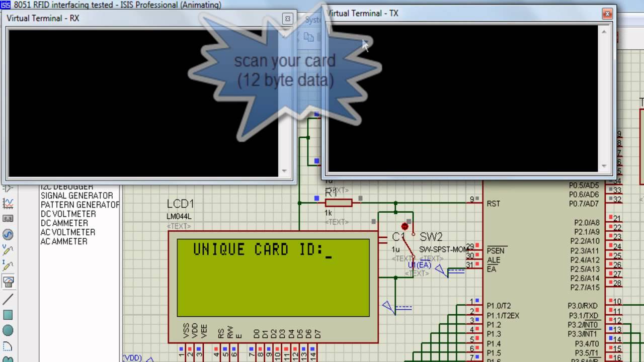Click the P3.0/RXD pin label

pyautogui.click(x=583, y=306)
